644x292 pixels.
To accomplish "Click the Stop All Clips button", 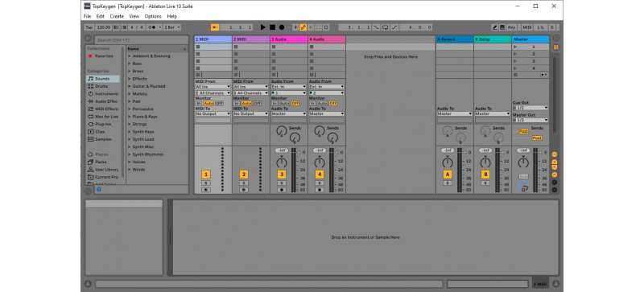I will coord(515,75).
